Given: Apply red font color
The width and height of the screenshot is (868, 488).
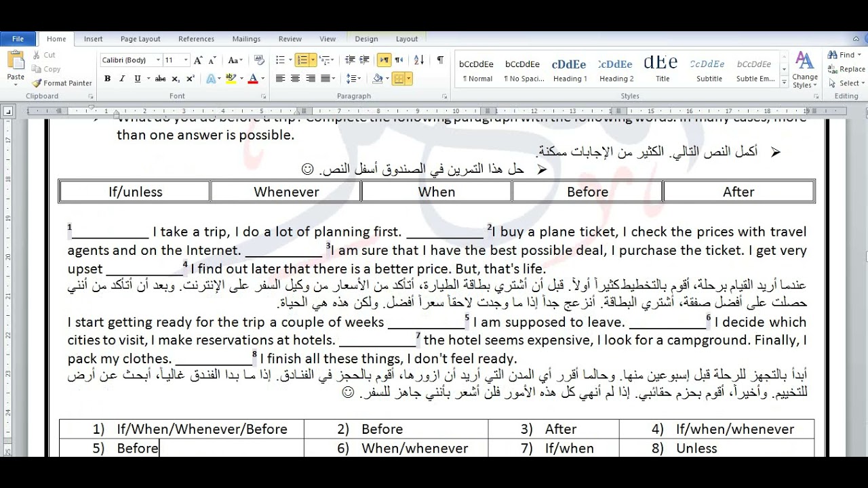Looking at the screenshot, I should (253, 79).
